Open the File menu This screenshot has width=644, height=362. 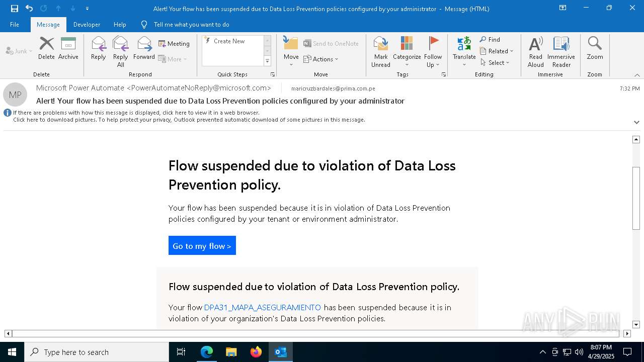(15, 25)
